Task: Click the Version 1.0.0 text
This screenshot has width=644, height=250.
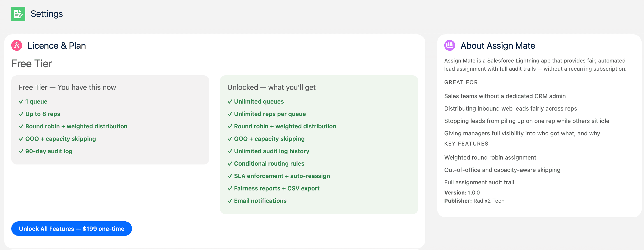Action: [462, 193]
